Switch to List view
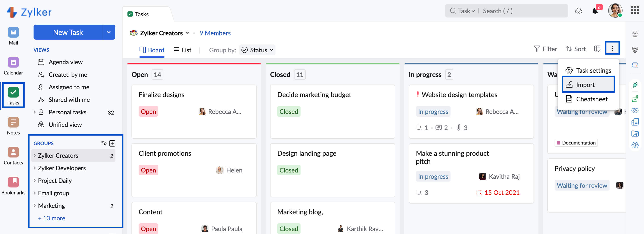This screenshot has height=234, width=644. pos(182,50)
